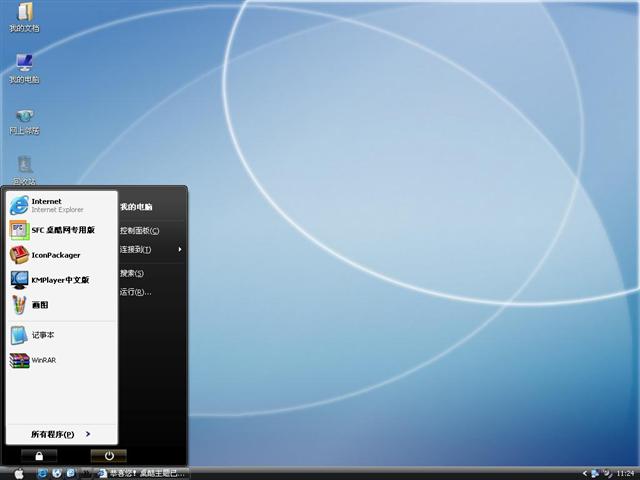This screenshot has height=480, width=640.
Task: Open 运行(R)... run dialog entry
Action: [136, 292]
